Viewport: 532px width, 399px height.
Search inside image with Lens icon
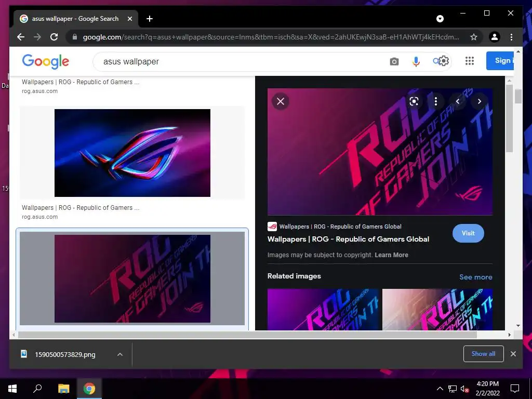tap(414, 101)
